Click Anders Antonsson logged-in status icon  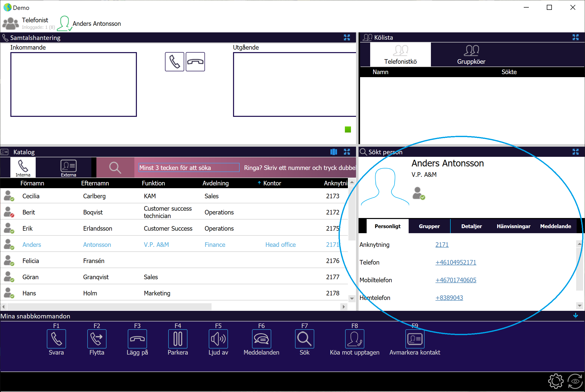tap(65, 24)
